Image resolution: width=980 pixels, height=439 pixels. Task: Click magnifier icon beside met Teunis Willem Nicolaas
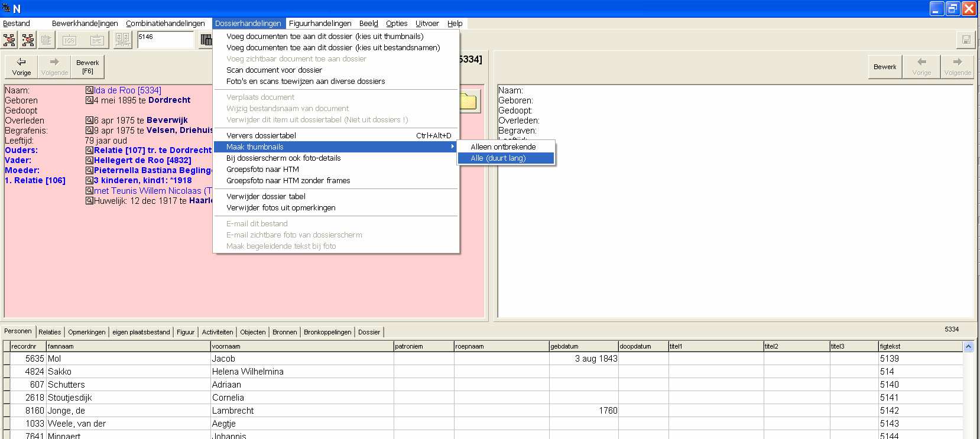tap(89, 191)
